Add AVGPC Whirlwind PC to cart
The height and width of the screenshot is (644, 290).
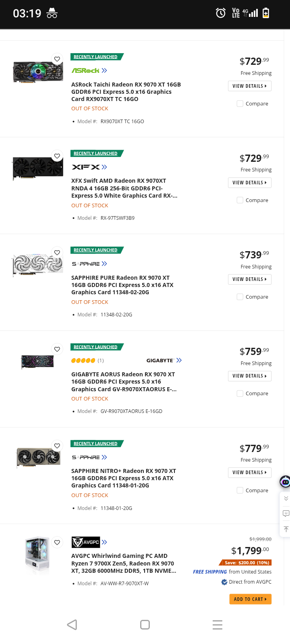click(x=250, y=599)
